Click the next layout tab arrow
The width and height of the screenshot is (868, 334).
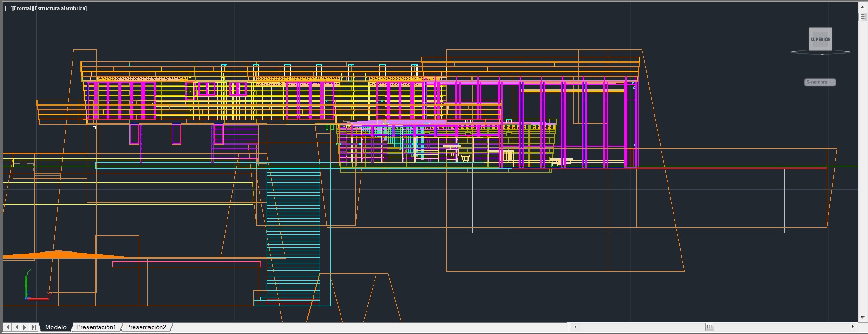[x=25, y=327]
